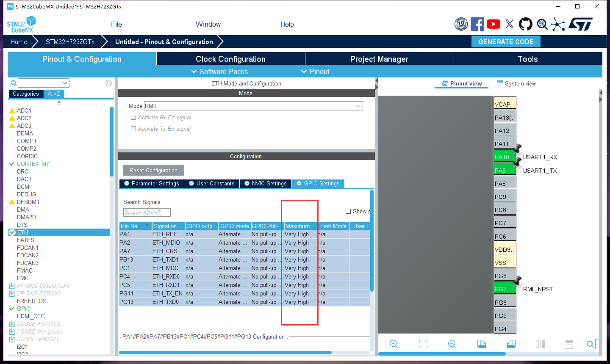Open the Help menu
Screen dimensions: 610x364
coord(287,24)
